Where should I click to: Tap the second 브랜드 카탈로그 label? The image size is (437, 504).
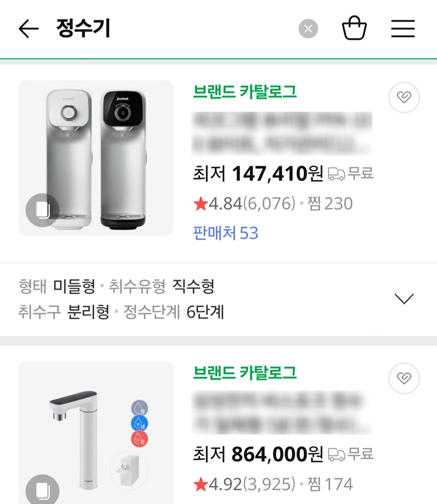[x=245, y=372]
